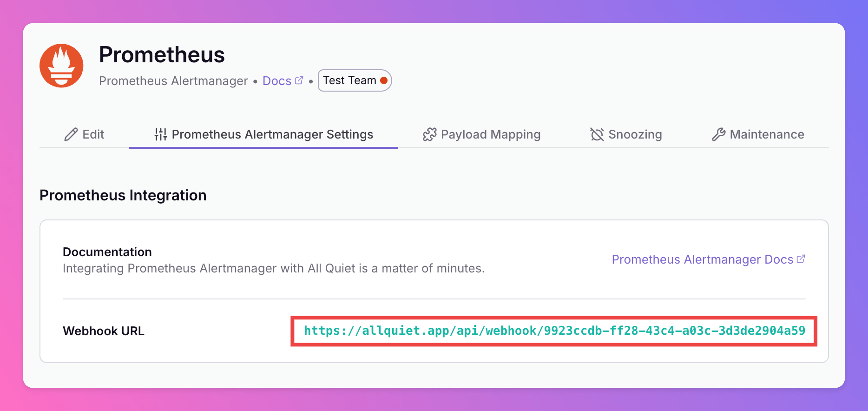The image size is (868, 411).
Task: Click the Prometheus Integration heading
Action: pos(123,195)
